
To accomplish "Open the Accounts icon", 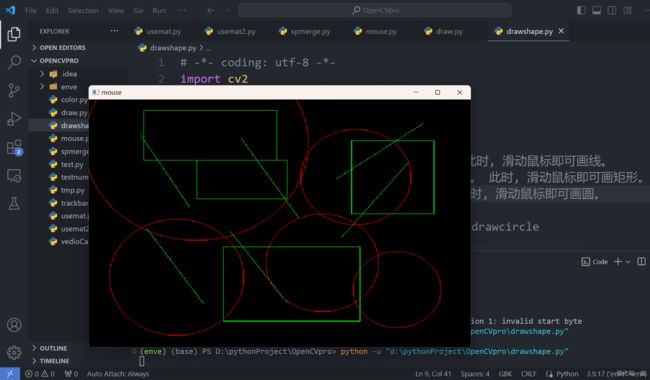I will pos(14,324).
